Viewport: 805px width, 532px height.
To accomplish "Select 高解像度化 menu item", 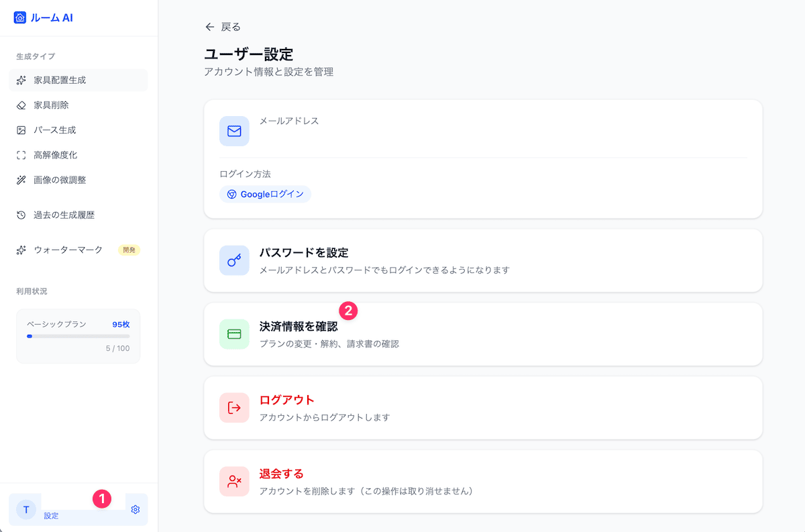I will [x=55, y=155].
